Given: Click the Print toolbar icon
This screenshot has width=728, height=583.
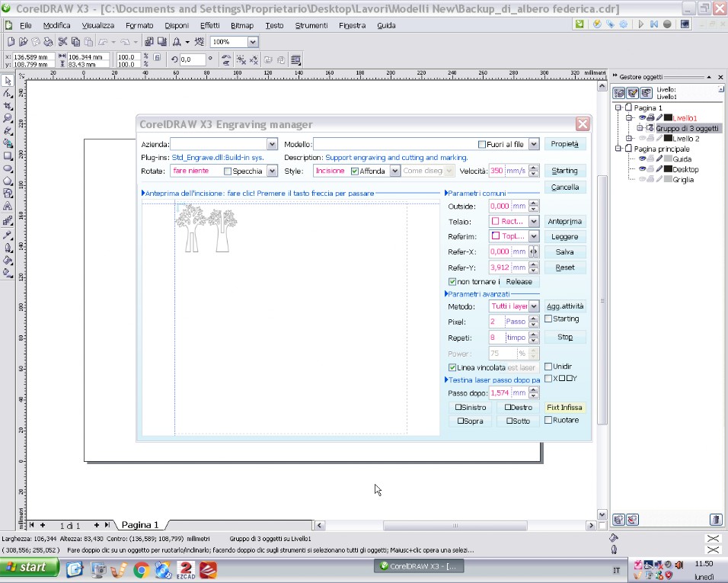Looking at the screenshot, I should 48,42.
